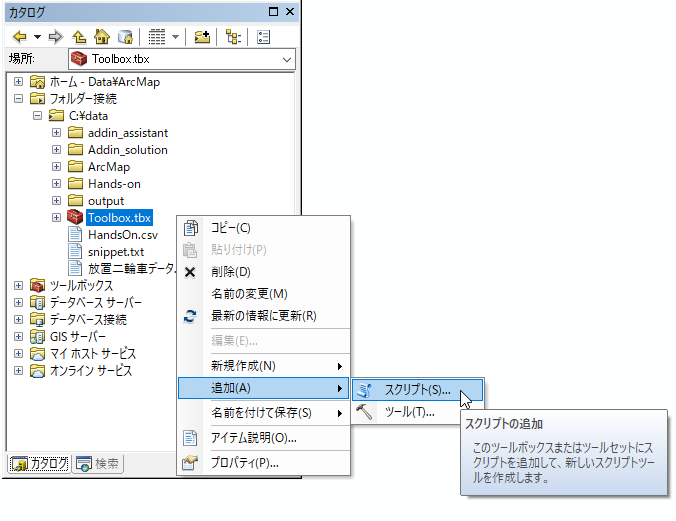Image resolution: width=676 pixels, height=521 pixels.
Task: Select the Addin_solution folder
Action: [x=128, y=150]
